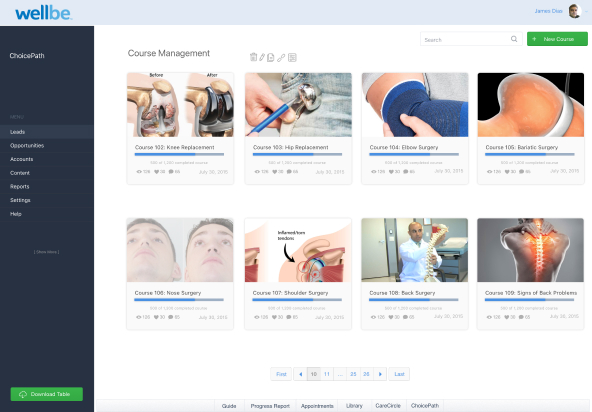The image size is (592, 412).
Task: Click the Download Table button
Action: 46,394
